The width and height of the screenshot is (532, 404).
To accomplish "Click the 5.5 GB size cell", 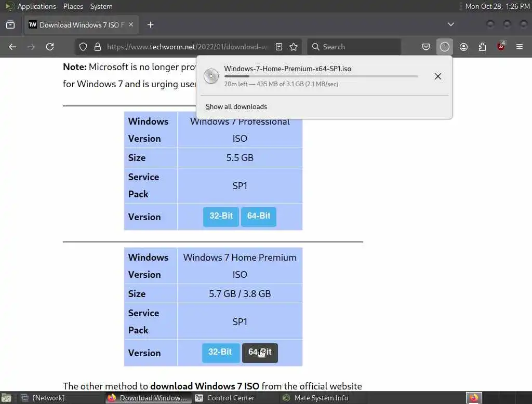I will click(240, 157).
